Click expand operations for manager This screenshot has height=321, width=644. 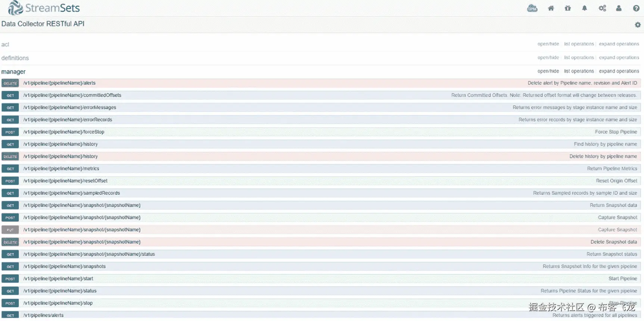pyautogui.click(x=619, y=71)
